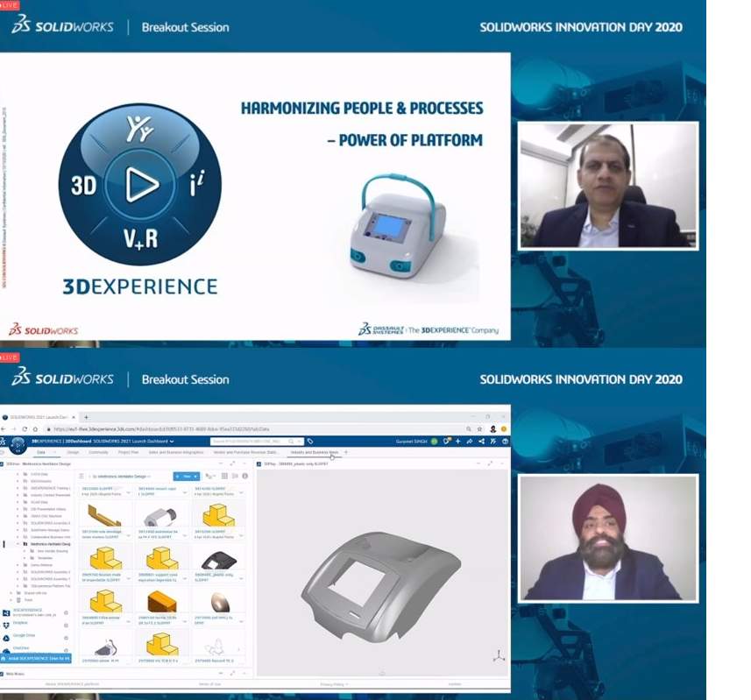Maximize the 3DPlay widget with expand arrows

(490, 463)
